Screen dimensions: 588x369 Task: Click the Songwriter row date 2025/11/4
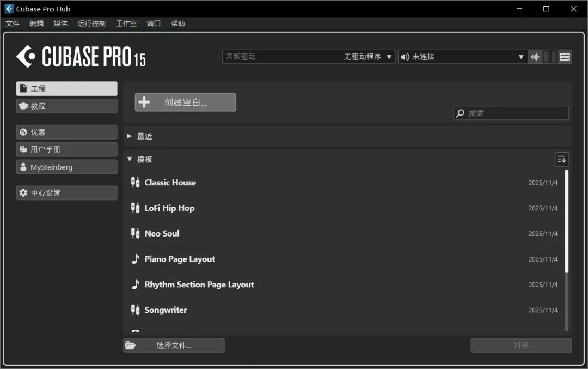tap(543, 311)
